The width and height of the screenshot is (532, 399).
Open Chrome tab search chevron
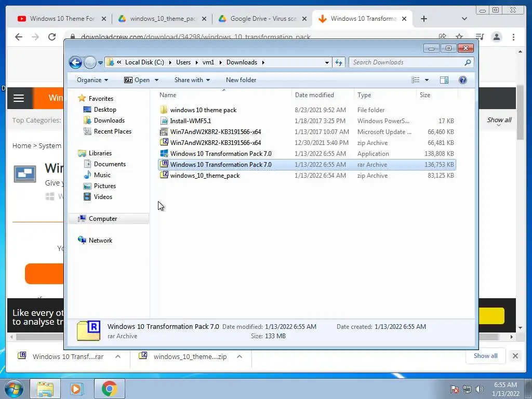[464, 19]
